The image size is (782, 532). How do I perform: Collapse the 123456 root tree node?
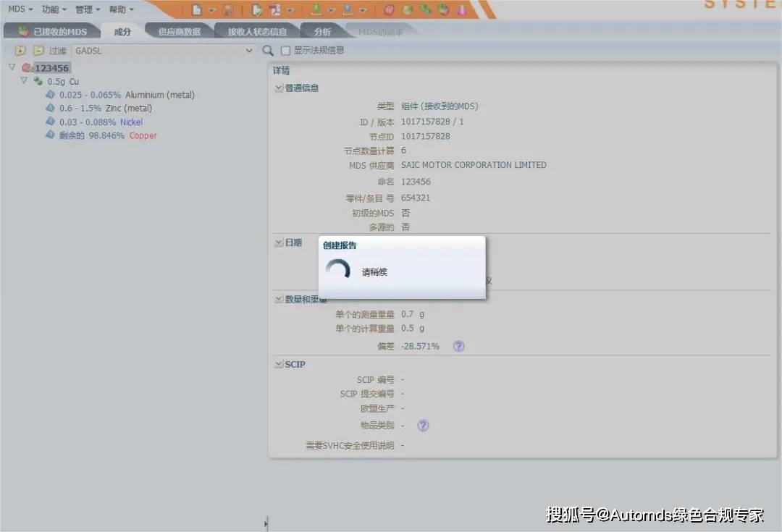click(x=12, y=67)
